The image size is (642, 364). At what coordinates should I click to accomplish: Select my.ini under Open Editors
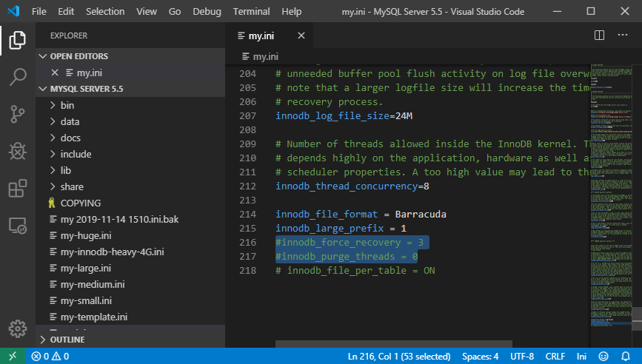[130, 73]
